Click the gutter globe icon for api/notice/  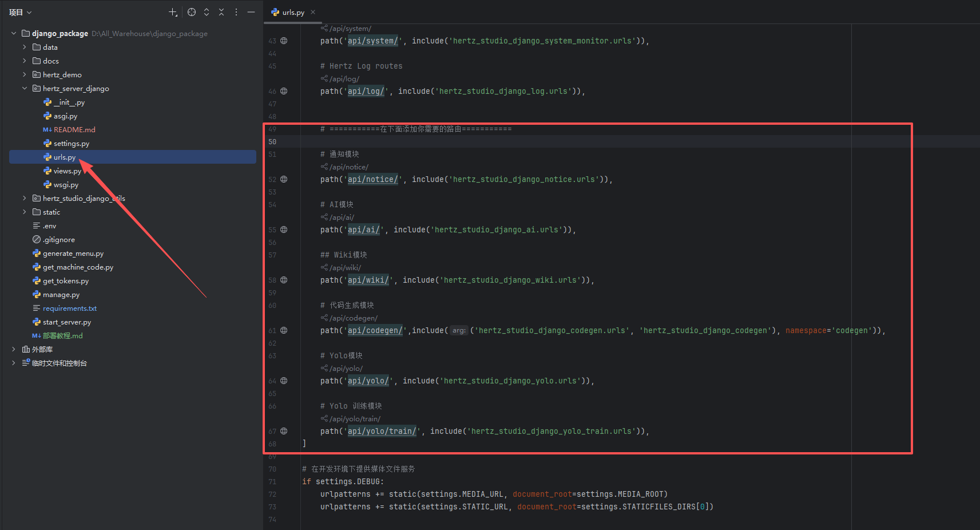[284, 179]
